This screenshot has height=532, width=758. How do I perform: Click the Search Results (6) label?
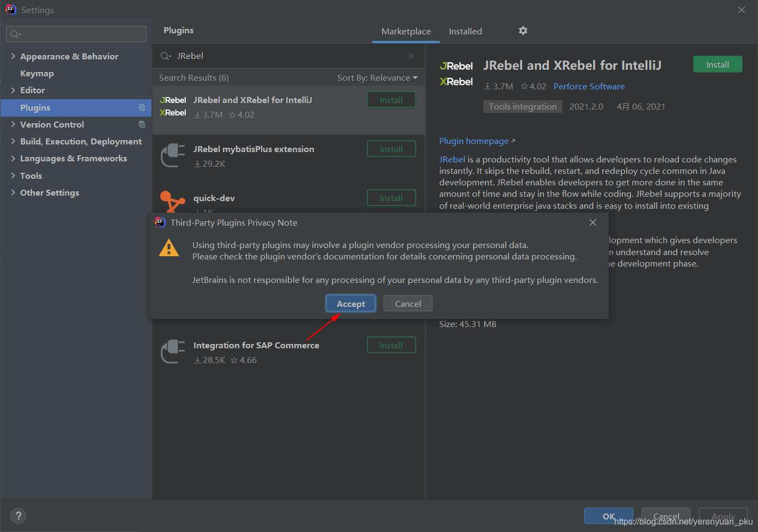click(x=194, y=77)
